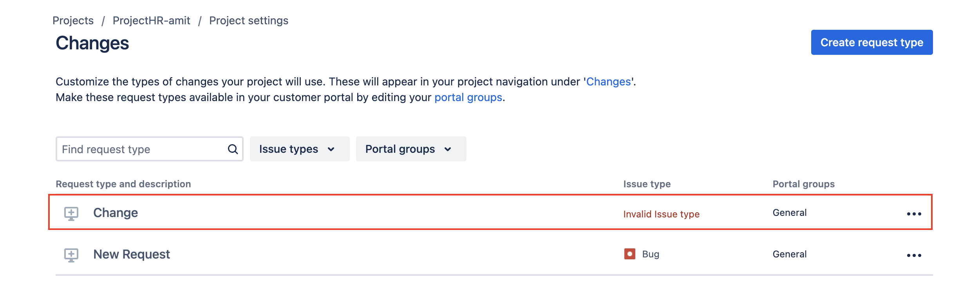This screenshot has height=304, width=980.
Task: Go to Projects in the breadcrumb
Action: coord(73,20)
